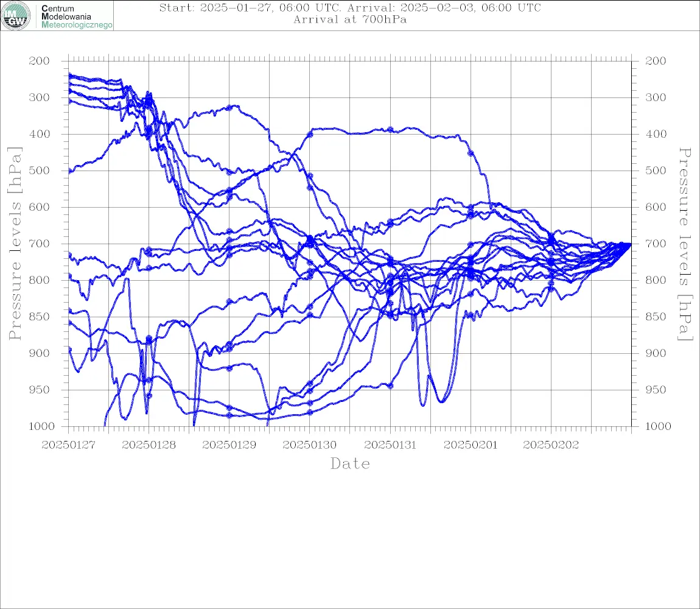The image size is (700, 609).
Task: Click the right 'Pressure levels [hPa]' axis title
Action: (x=685, y=244)
